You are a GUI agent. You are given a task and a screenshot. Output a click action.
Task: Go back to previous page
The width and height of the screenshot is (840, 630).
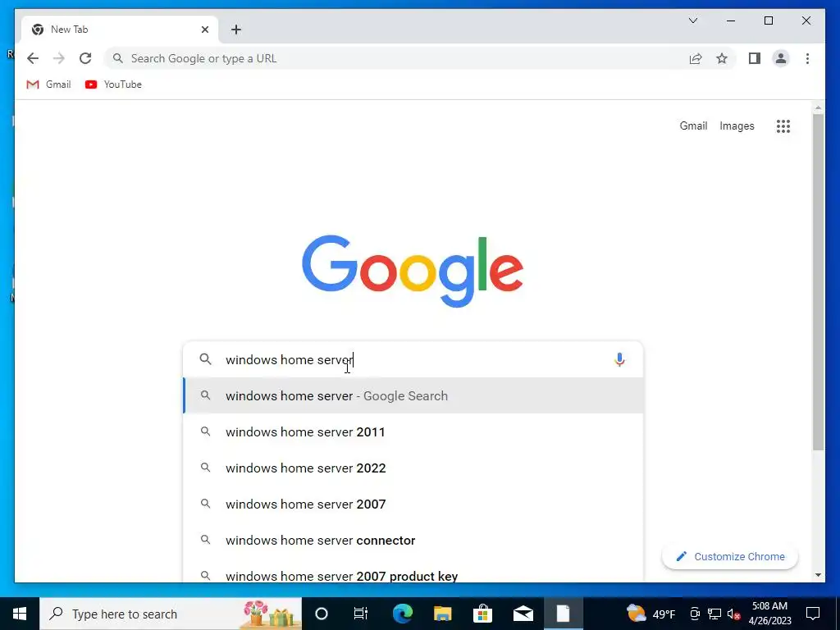33,58
